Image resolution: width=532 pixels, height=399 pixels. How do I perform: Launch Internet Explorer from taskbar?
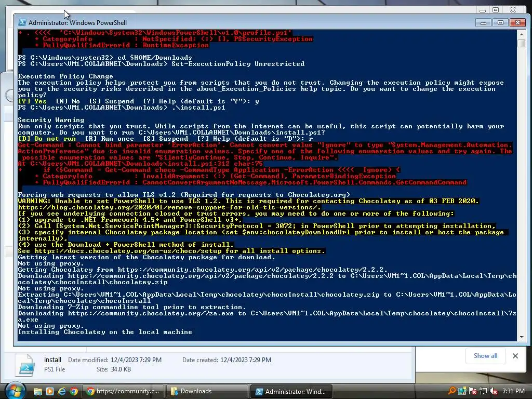61,391
